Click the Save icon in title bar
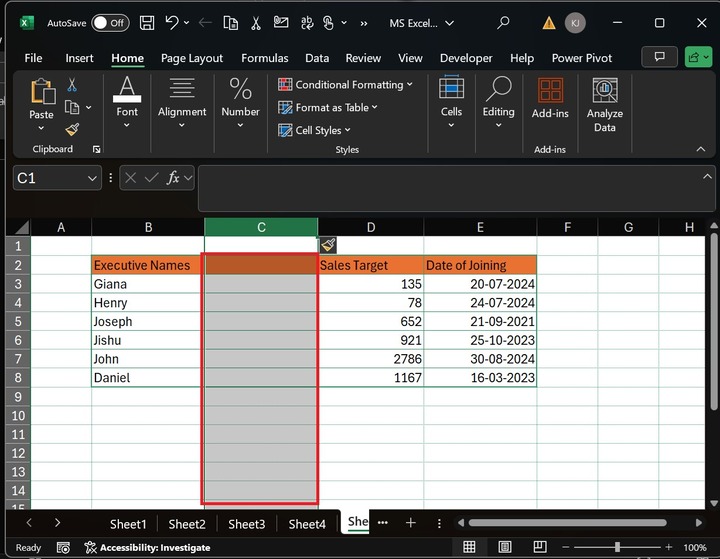The height and width of the screenshot is (559, 720). point(147,22)
